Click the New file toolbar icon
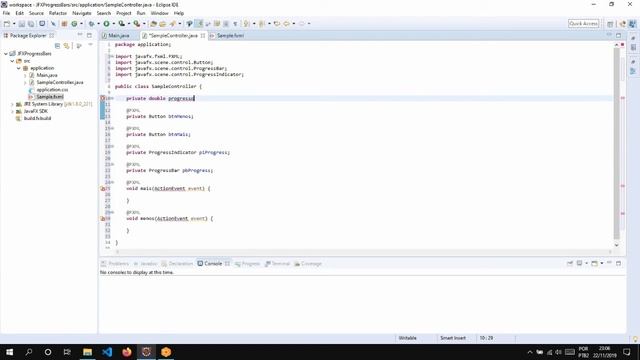 tap(7, 24)
